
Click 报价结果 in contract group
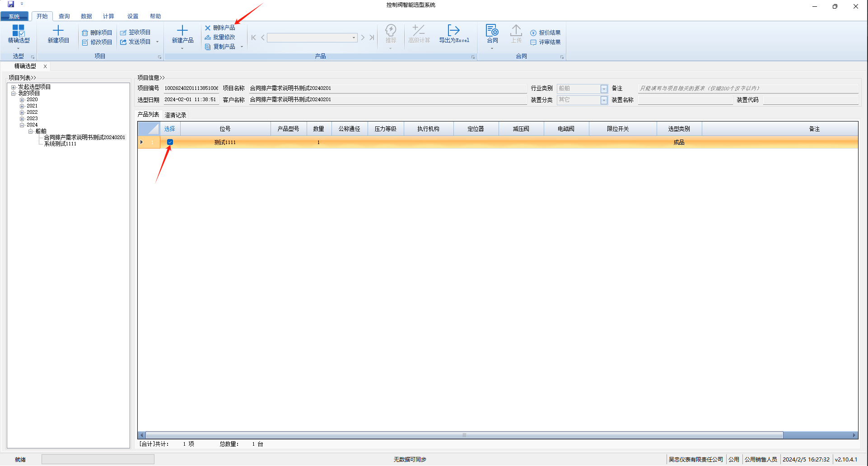click(546, 33)
